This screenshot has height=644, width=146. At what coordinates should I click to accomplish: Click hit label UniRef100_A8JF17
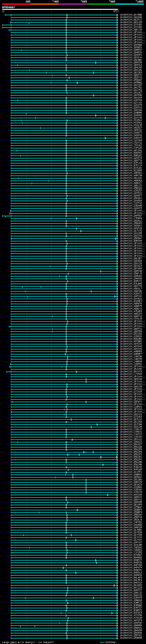tap(131, 20)
